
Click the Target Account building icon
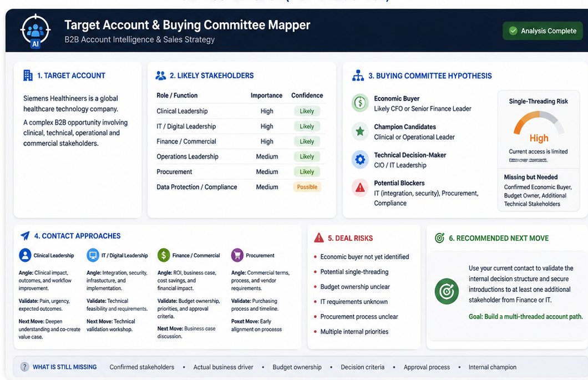pyautogui.click(x=28, y=75)
